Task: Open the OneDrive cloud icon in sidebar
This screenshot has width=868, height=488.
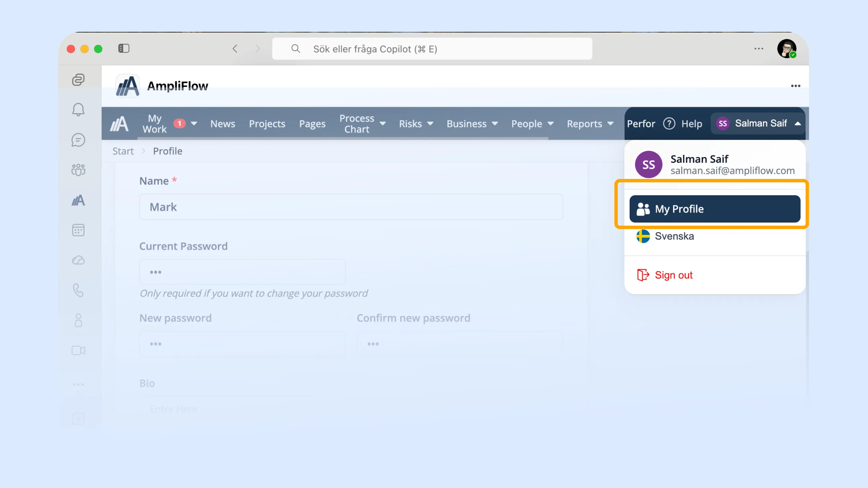Action: pos(78,260)
